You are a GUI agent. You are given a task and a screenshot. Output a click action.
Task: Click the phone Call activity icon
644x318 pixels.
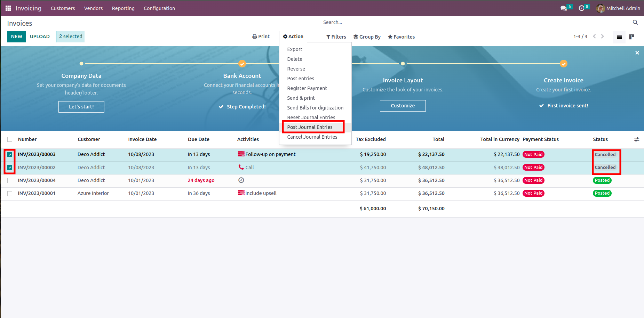(241, 167)
